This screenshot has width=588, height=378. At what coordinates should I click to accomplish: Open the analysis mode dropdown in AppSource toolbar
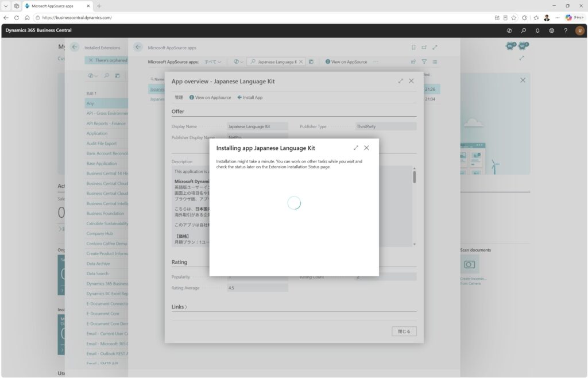pyautogui.click(x=238, y=62)
